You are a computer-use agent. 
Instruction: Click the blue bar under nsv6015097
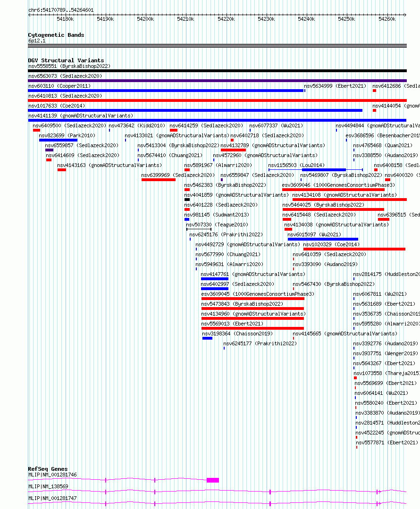click(x=323, y=239)
